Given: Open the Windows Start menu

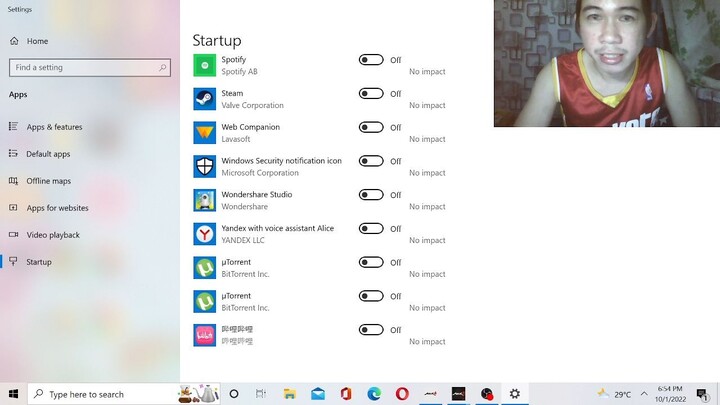Looking at the screenshot, I should click(13, 394).
